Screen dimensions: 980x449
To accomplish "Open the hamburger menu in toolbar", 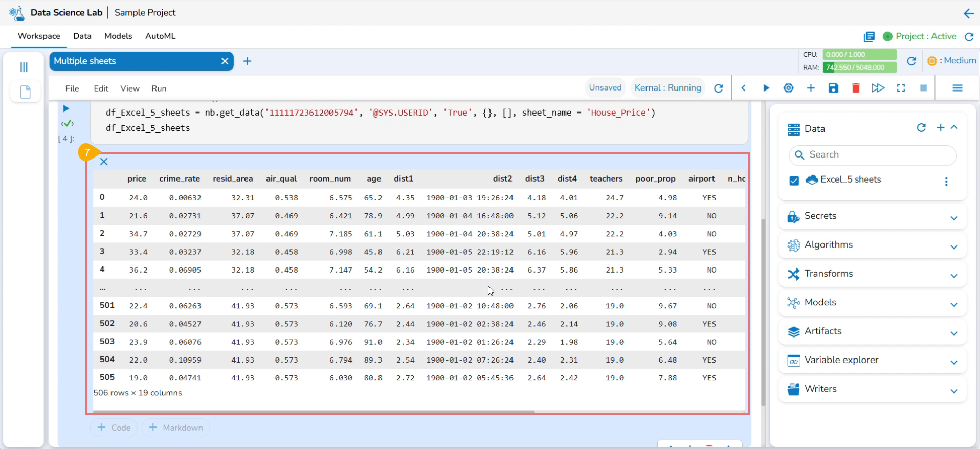I will [x=957, y=88].
